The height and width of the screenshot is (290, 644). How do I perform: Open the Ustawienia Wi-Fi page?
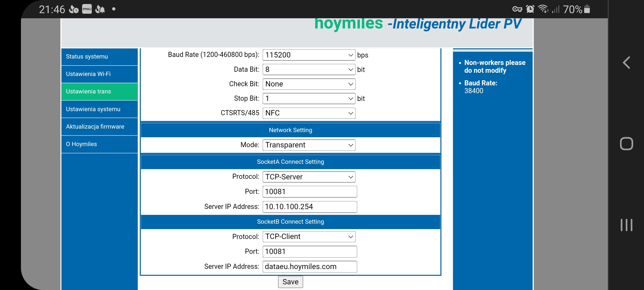pyautogui.click(x=89, y=74)
